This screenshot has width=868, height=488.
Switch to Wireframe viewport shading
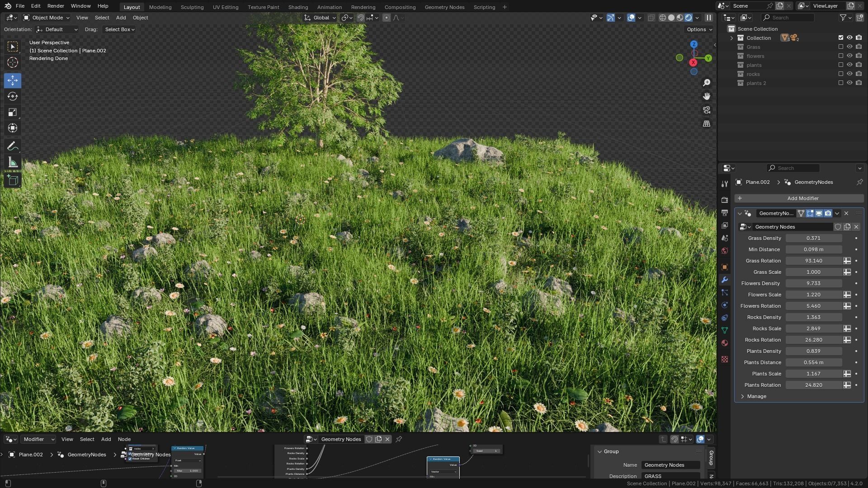click(663, 18)
